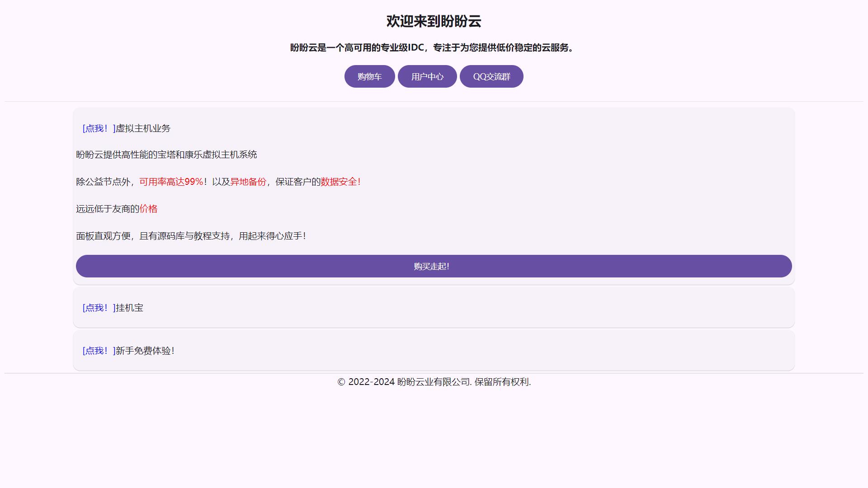Viewport: 868px width, 488px height.
Task: Click the footer copyright 盼盼云业有限公司 text
Action: coord(434,382)
